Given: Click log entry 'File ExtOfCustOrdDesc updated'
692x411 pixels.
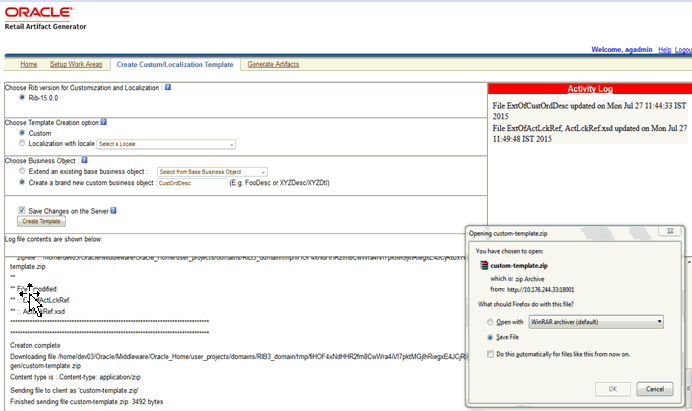Looking at the screenshot, I should (589, 111).
